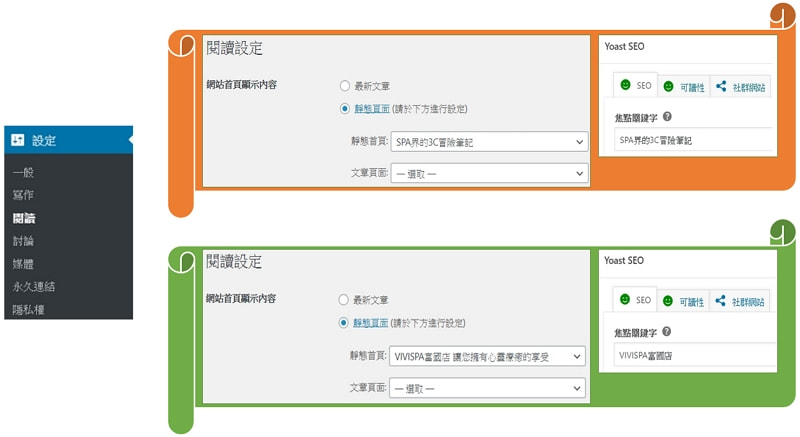Screen dimensions: 800x437
Task: Open 靜態首頁 dropdown showing VIVISPA富國店
Action: [487, 356]
